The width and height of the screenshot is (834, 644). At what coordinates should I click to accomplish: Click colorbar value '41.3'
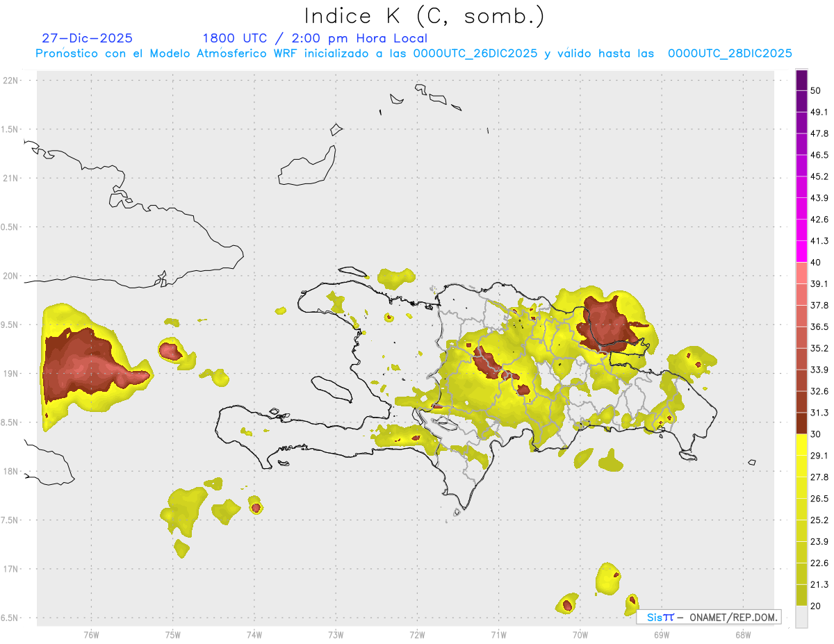pos(819,241)
